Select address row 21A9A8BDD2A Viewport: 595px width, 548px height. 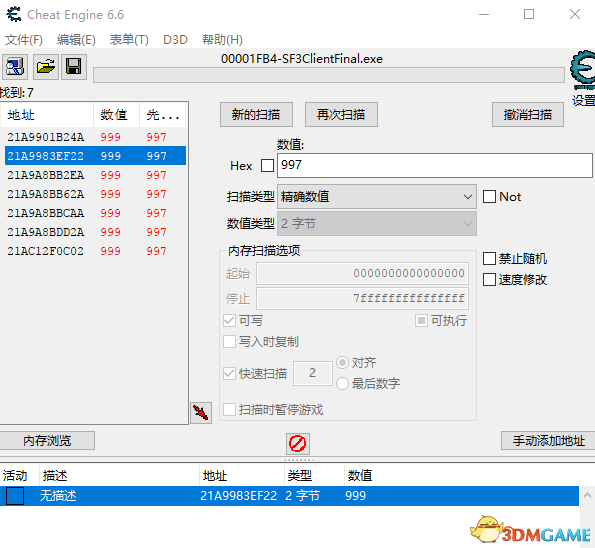pos(95,232)
